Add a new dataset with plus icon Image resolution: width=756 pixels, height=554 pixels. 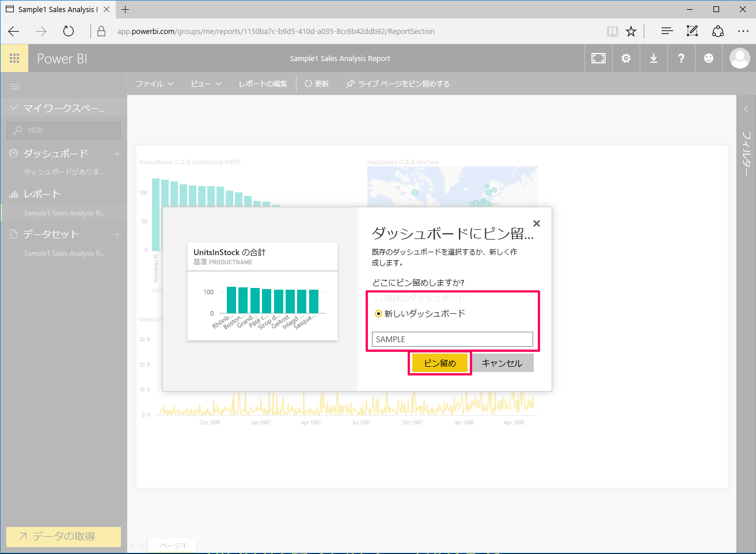(x=117, y=234)
